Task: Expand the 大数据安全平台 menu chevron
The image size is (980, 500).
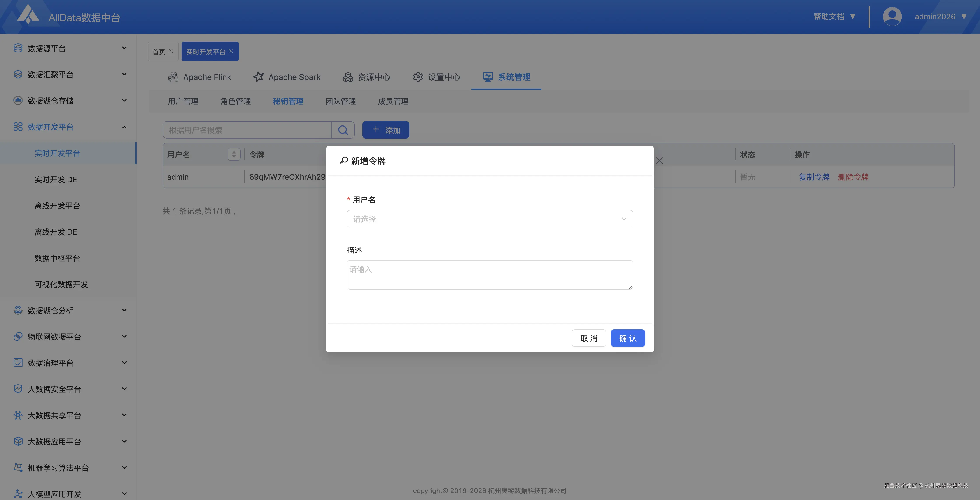Action: 124,389
